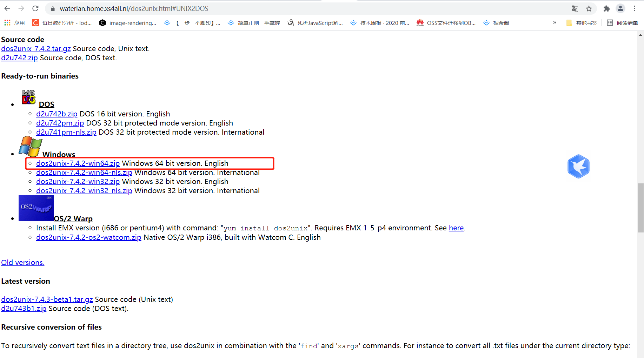644x358 pixels.
Task: Expand the bookmarks overflow chevron
Action: click(x=555, y=23)
